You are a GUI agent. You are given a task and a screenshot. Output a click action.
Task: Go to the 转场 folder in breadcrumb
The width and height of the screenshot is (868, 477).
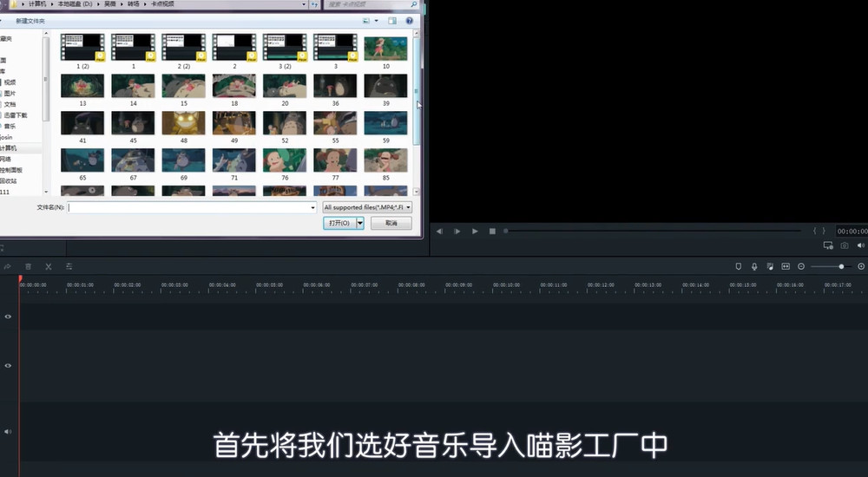coord(134,3)
